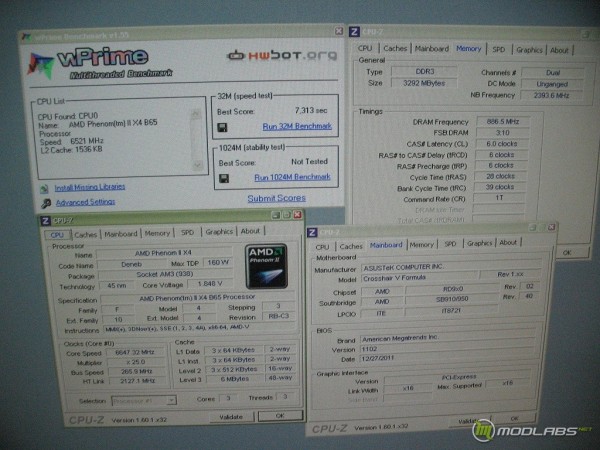The height and width of the screenshot is (450, 600).
Task: Click the CPU List scrollbar down arrow
Action: click(197, 165)
